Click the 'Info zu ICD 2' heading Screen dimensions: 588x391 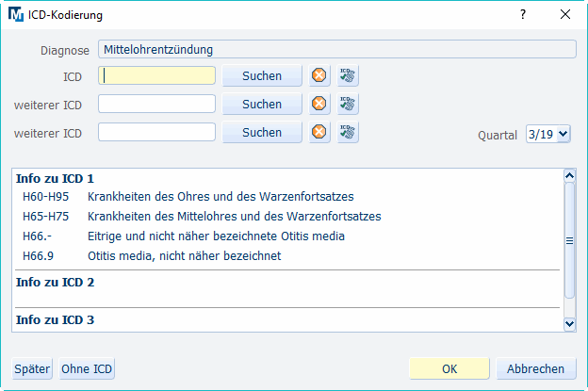[x=55, y=282]
